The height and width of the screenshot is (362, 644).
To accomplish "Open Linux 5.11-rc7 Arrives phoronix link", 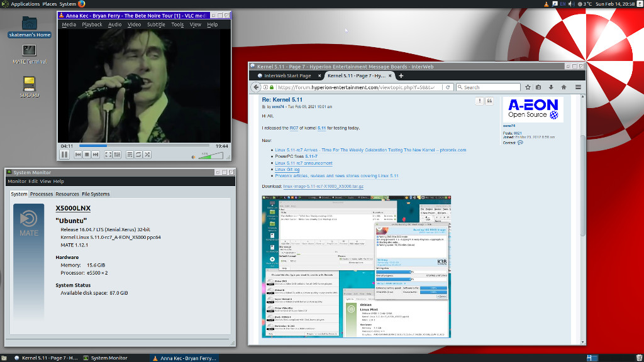I will [x=370, y=150].
